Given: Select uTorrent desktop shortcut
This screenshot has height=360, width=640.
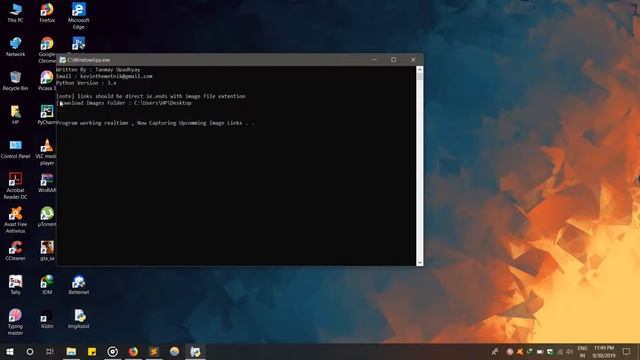Looking at the screenshot, I should 47,217.
